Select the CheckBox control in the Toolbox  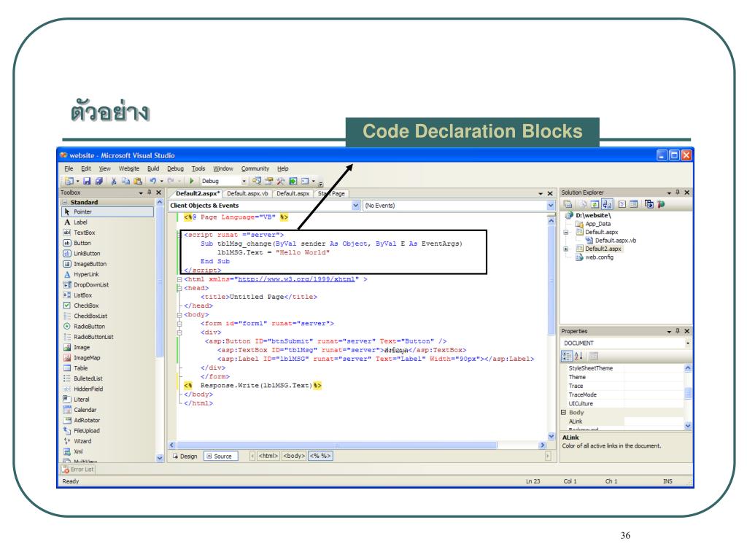(x=86, y=306)
